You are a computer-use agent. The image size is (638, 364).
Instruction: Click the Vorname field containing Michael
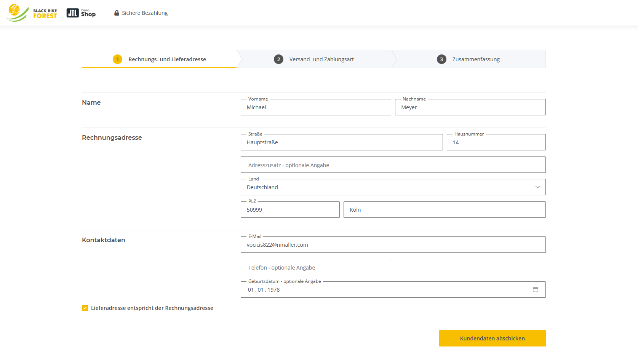[x=316, y=107]
